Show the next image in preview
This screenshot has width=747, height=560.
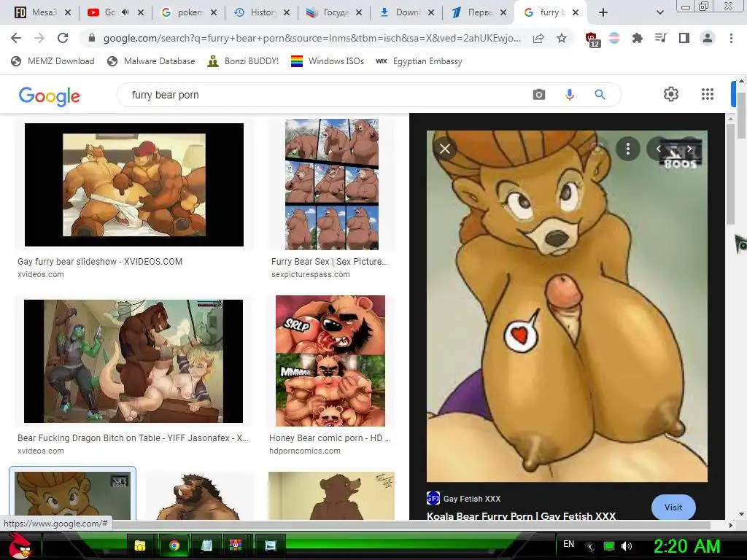tap(689, 149)
